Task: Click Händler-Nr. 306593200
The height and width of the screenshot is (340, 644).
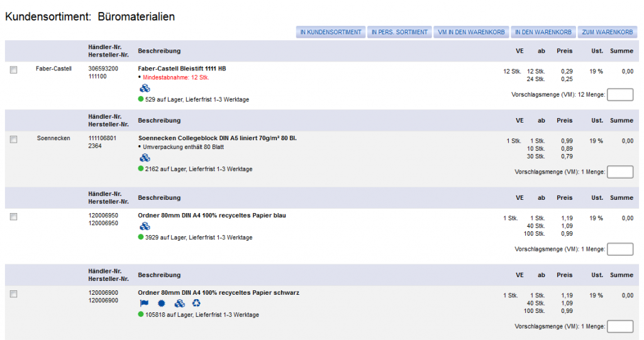Action: (103, 69)
